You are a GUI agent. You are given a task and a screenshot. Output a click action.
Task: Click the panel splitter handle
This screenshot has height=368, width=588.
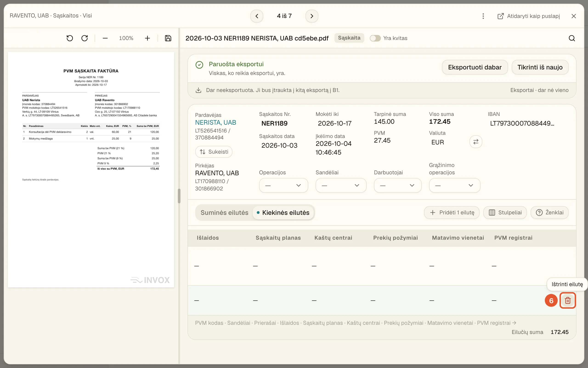[179, 196]
